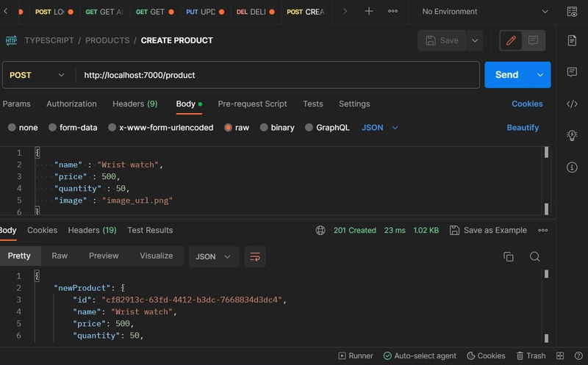Open the environment quick look icon
Image resolution: width=588 pixels, height=365 pixels.
[572, 12]
